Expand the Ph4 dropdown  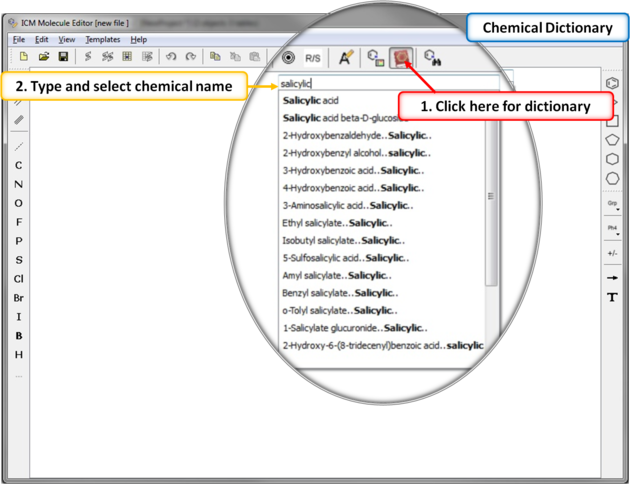tap(612, 229)
